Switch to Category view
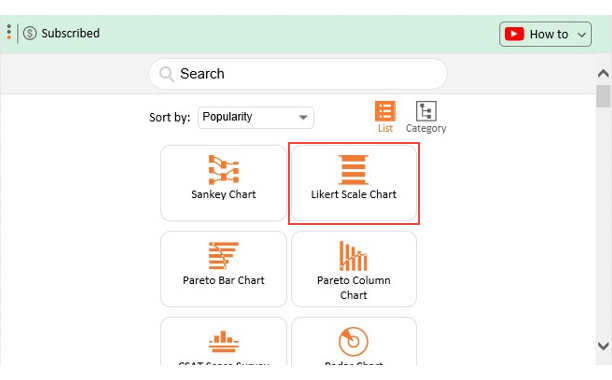612x380 pixels. [x=426, y=117]
